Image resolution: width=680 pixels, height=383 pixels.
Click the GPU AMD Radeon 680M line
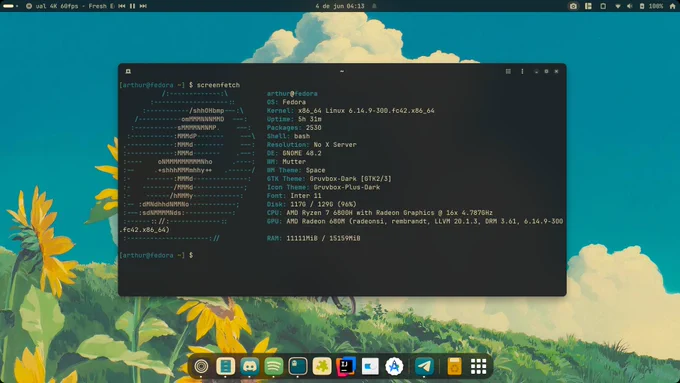[415, 222]
